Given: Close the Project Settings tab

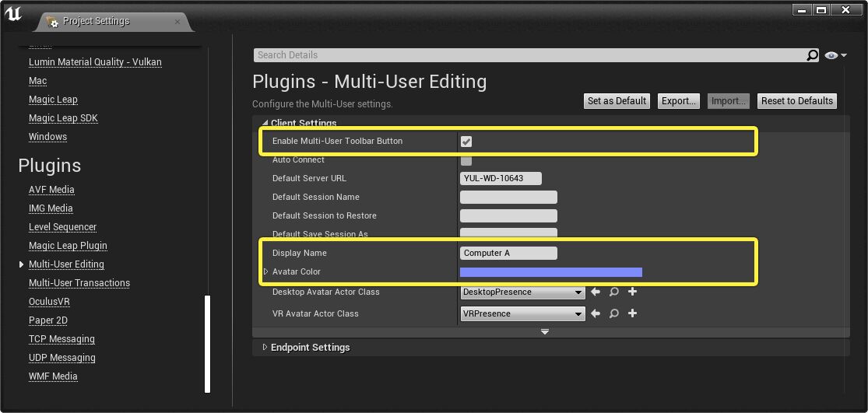Looking at the screenshot, I should click(x=177, y=21).
